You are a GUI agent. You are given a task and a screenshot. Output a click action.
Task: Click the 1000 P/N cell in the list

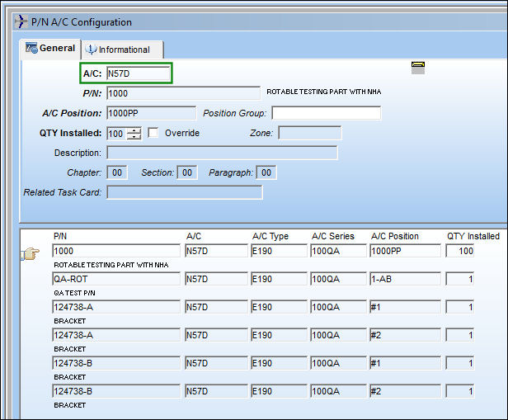(x=116, y=251)
